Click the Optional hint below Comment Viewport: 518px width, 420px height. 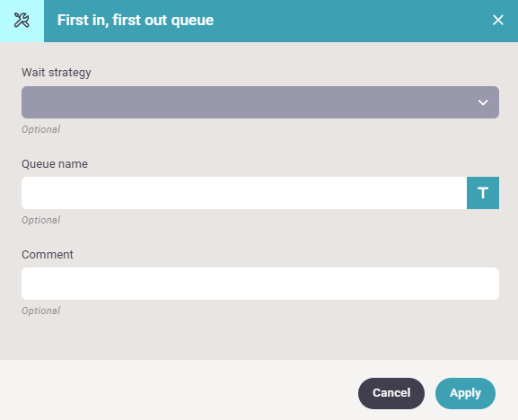pyautogui.click(x=41, y=311)
